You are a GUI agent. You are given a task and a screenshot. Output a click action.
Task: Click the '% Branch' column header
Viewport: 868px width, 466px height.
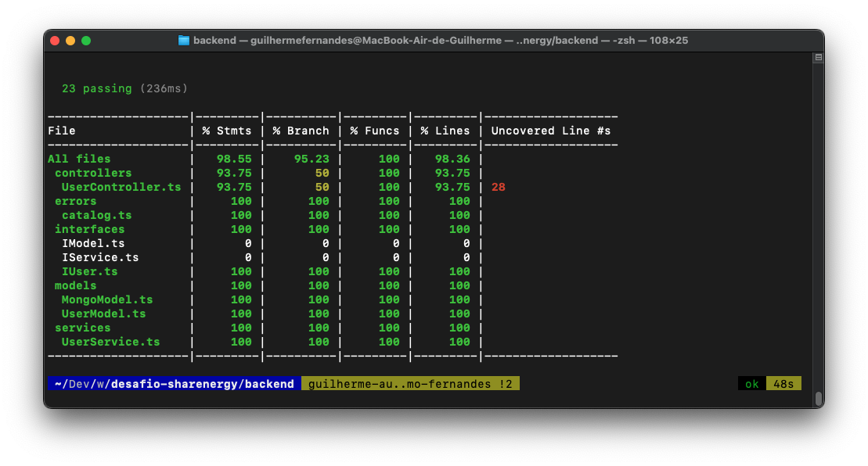click(x=301, y=131)
